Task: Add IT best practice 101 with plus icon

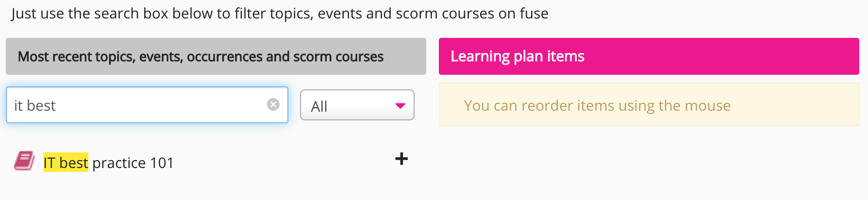Action: click(401, 159)
